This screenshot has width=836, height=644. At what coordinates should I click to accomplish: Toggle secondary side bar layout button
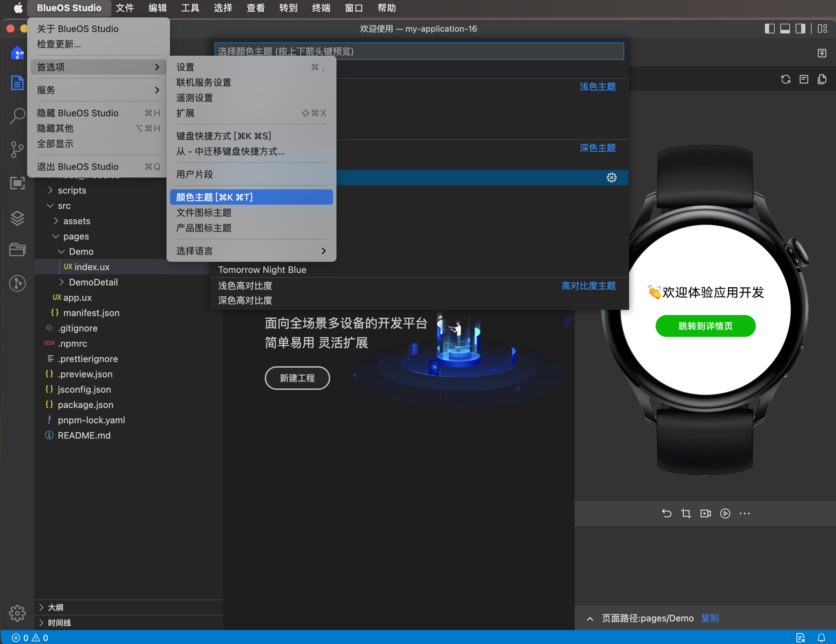point(800,29)
